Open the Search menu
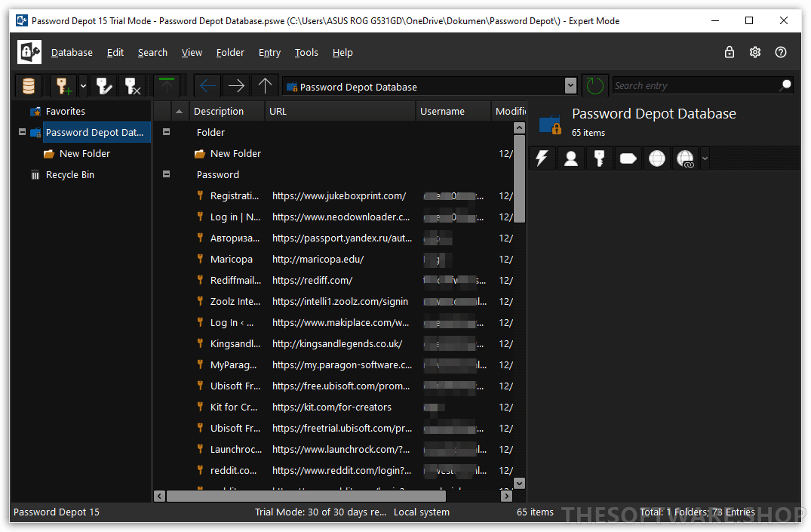This screenshot has height=532, width=811. [152, 52]
